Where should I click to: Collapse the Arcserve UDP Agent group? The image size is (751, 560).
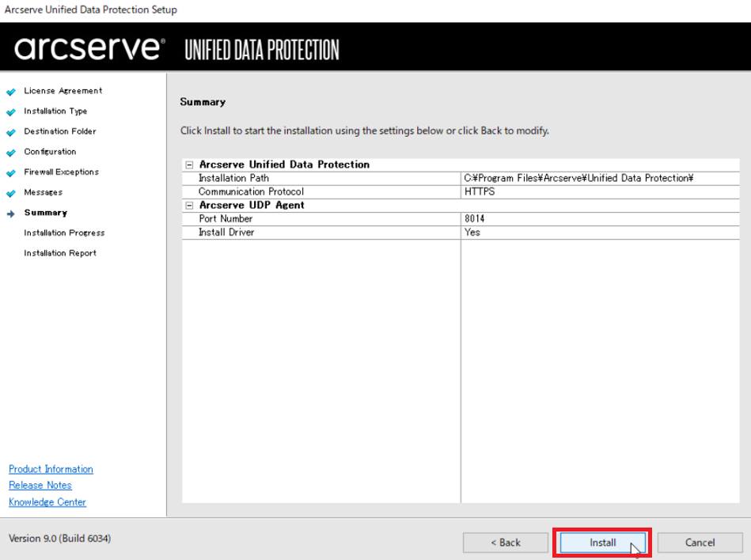pos(190,206)
